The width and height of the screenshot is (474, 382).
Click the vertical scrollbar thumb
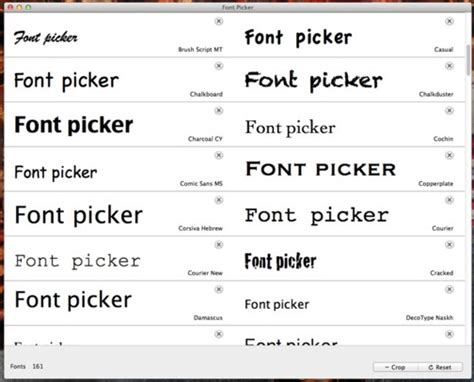click(x=468, y=60)
